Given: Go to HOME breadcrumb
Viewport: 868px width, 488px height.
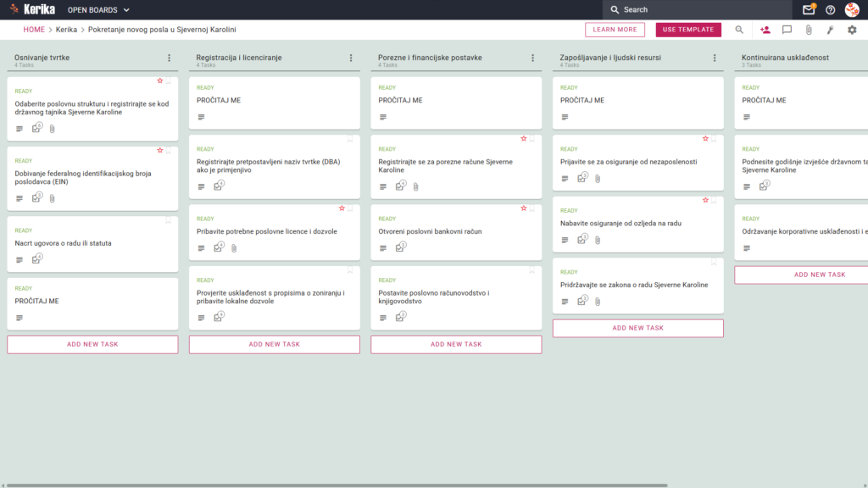Looking at the screenshot, I should click(34, 30).
